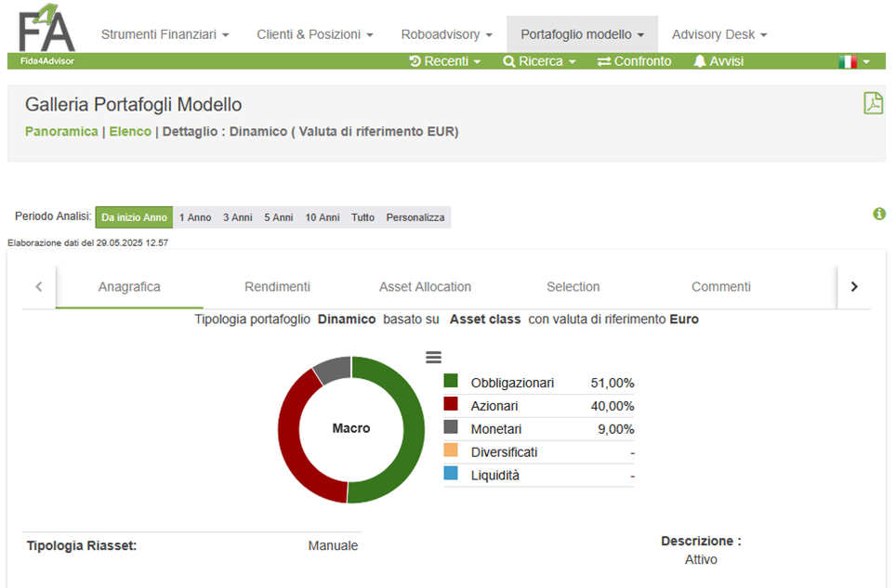Open the Asset Allocation tab
The height and width of the screenshot is (588, 896).
[x=425, y=287]
